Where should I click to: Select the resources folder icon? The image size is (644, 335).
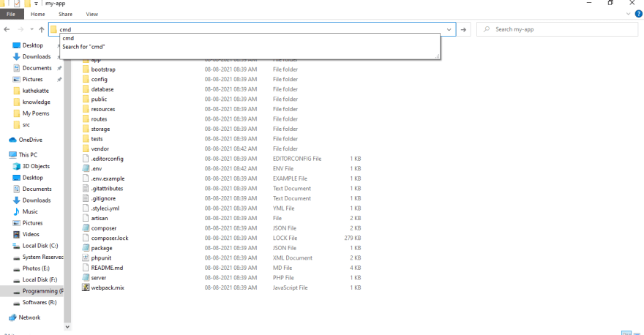86,109
